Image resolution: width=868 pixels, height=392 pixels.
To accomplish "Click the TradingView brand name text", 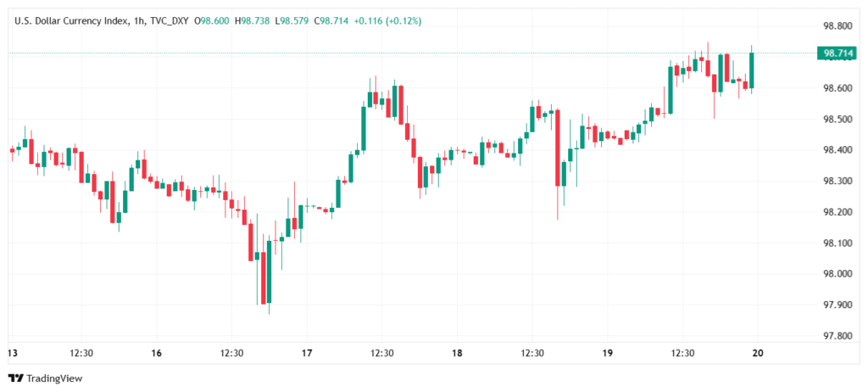I will coord(53,378).
